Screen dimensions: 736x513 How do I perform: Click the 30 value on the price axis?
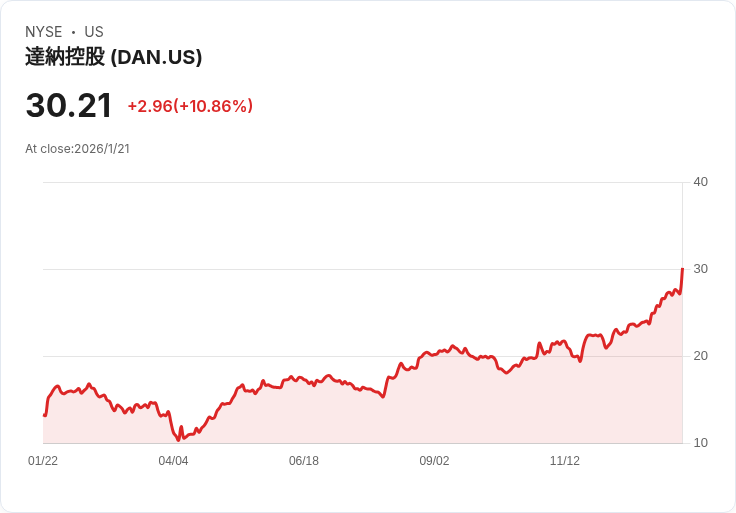700,269
